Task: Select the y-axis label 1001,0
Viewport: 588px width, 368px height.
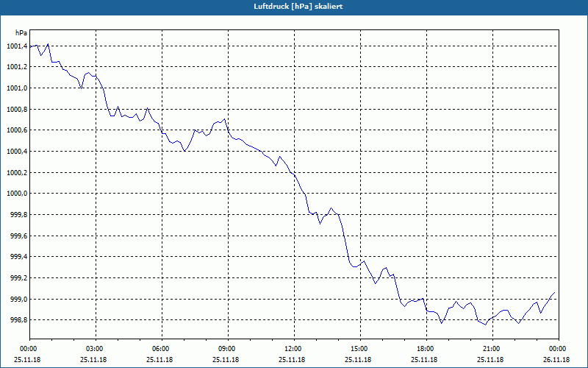Action: click(x=17, y=88)
